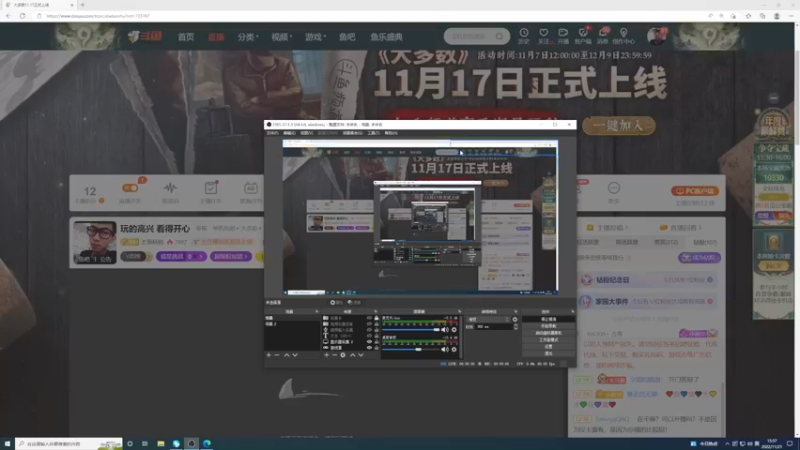Toggle lock on text T source row
800x450 pixels.
coord(377,336)
